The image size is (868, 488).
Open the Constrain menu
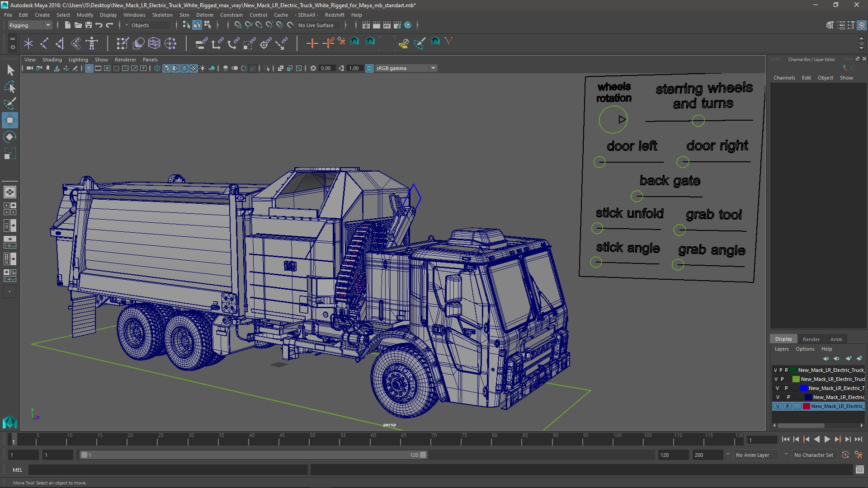[231, 15]
